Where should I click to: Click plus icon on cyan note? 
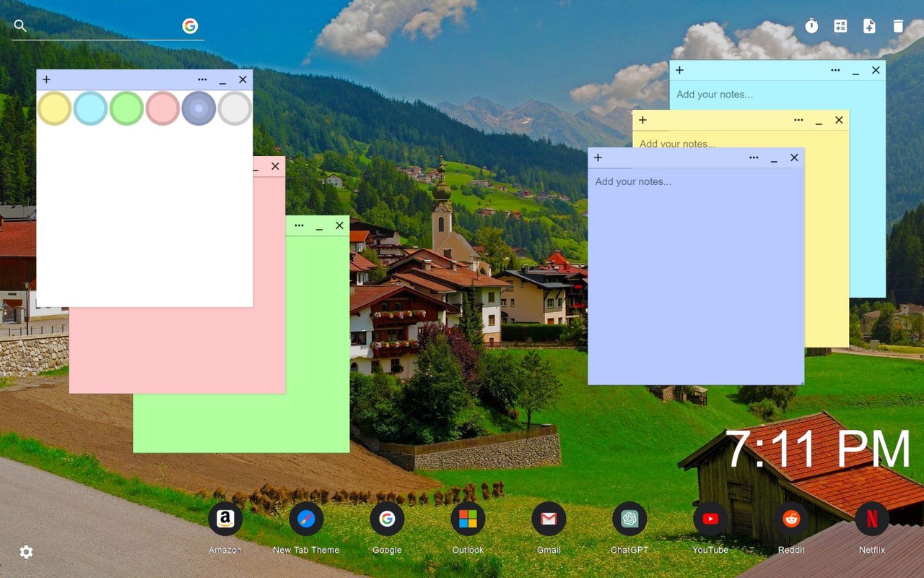(x=679, y=70)
